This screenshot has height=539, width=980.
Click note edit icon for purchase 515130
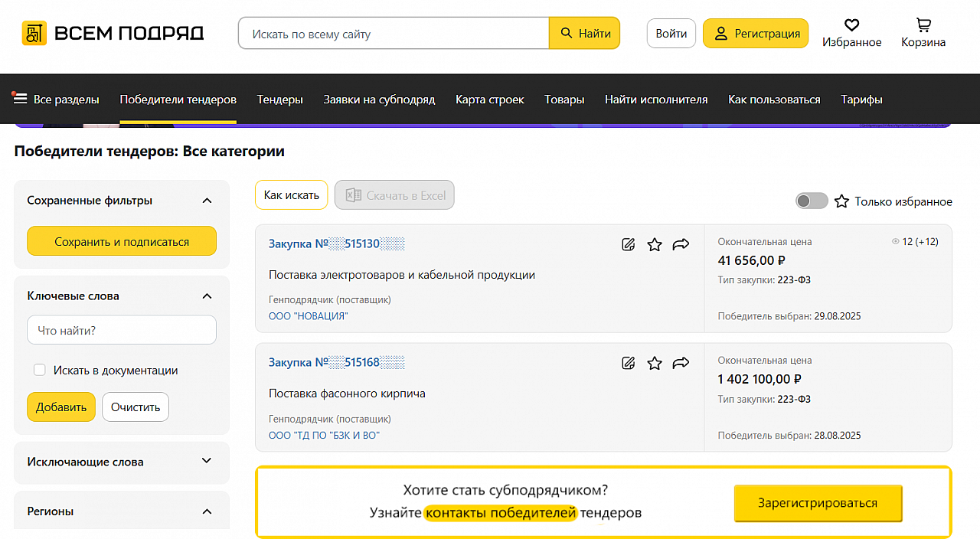pyautogui.click(x=629, y=245)
